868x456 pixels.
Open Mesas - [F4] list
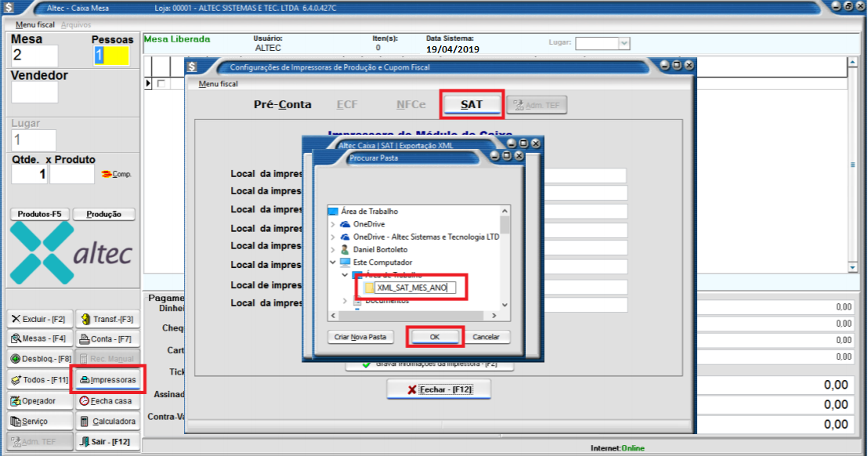click(39, 338)
